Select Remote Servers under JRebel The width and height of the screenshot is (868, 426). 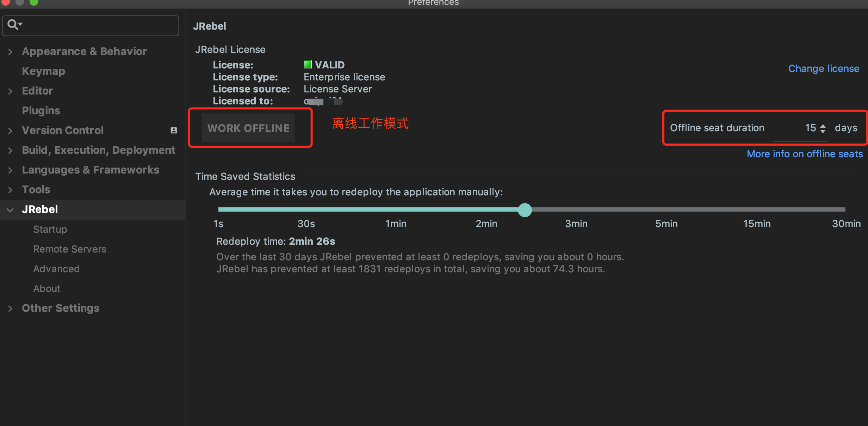(x=70, y=249)
